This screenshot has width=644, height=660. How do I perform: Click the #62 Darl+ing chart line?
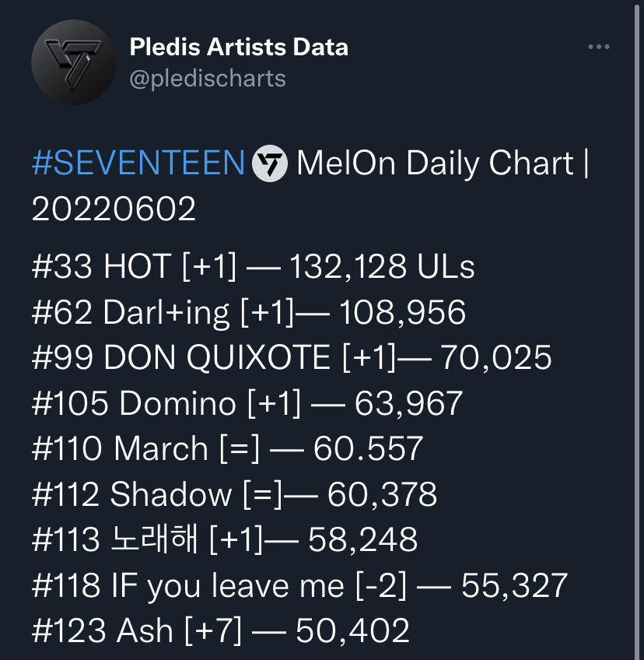[249, 312]
